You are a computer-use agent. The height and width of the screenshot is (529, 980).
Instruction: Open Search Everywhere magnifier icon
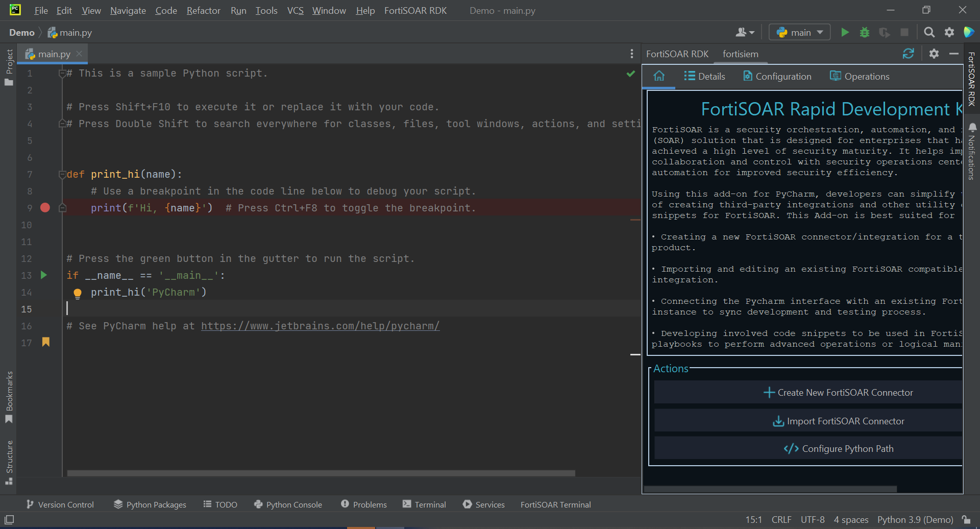click(x=929, y=33)
